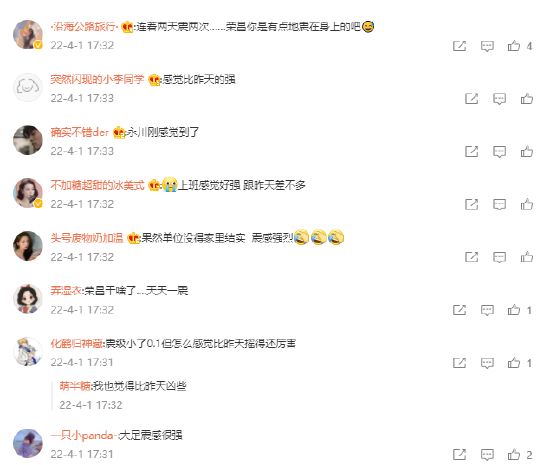Reply to the comment by 确实不错der
550x465 pixels.
499,151
